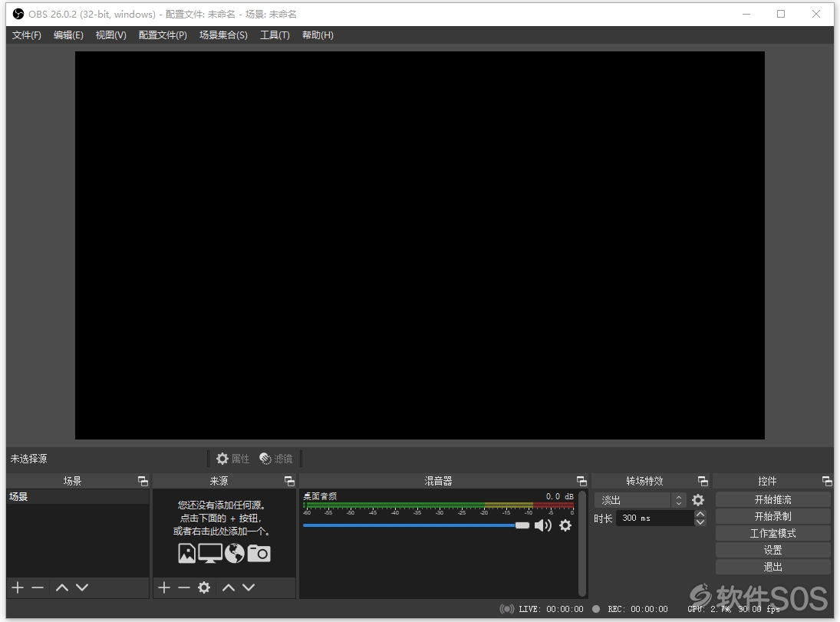
Task: Add a new source with plus icon
Action: 164,587
